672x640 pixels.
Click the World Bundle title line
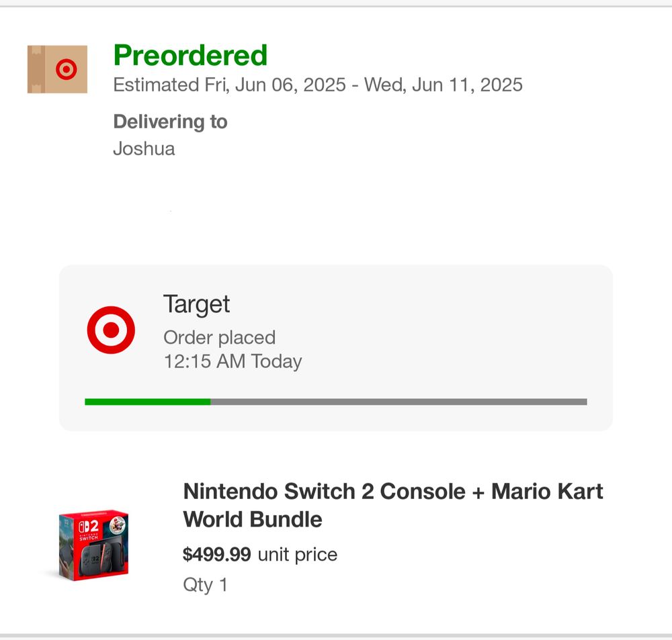click(x=253, y=519)
